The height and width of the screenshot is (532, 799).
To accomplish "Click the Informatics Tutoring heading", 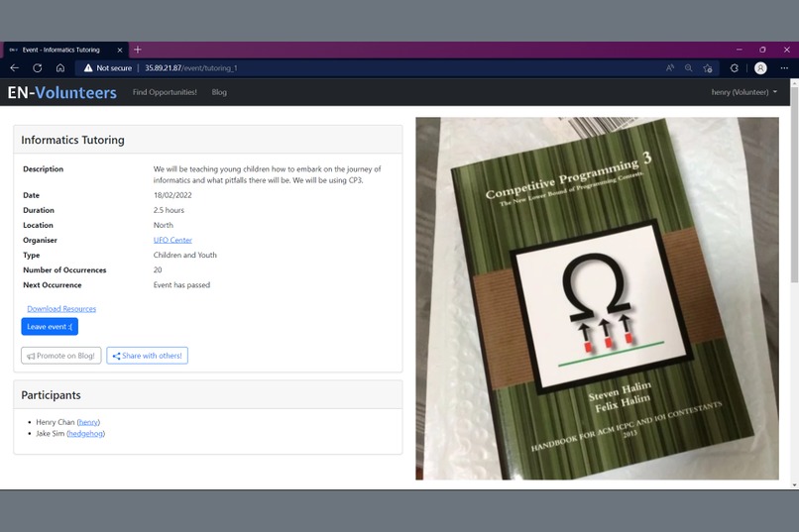I will coord(73,140).
